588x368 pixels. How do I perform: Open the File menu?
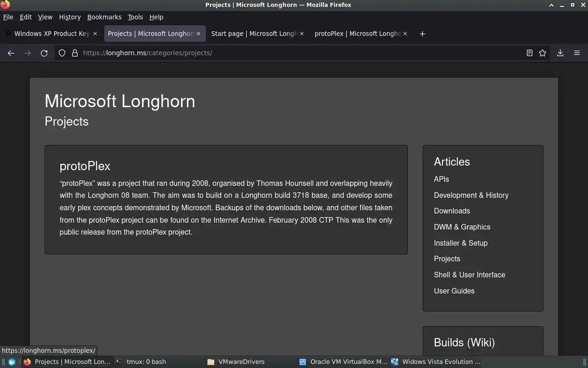pyautogui.click(x=8, y=17)
